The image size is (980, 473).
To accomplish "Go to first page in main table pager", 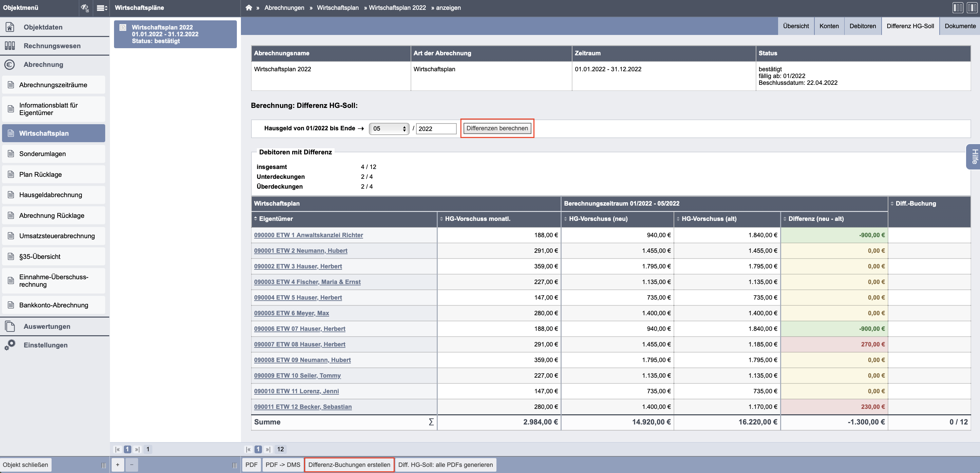I will [248, 449].
